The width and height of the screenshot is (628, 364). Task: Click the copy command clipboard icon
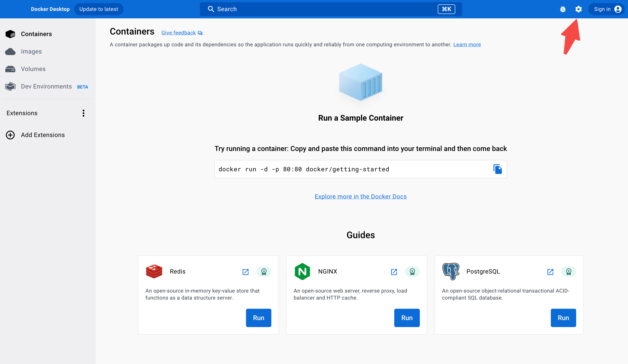click(x=497, y=169)
